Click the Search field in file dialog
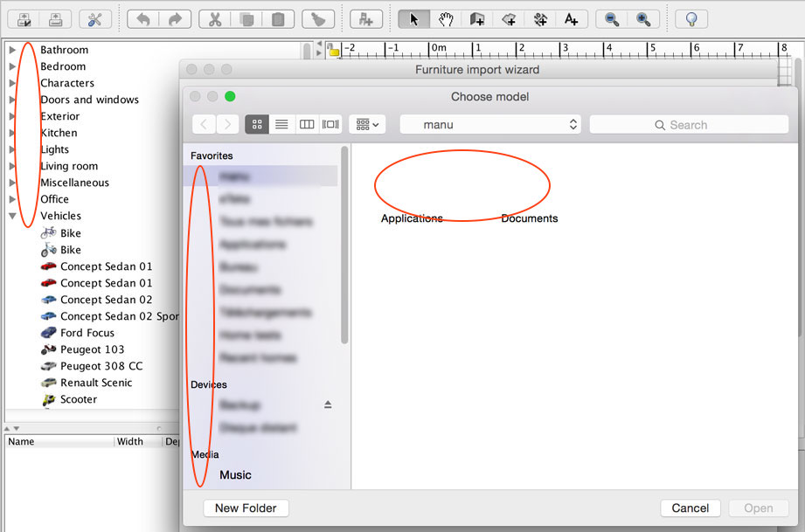Screen dimensions: 805x532 point(689,125)
